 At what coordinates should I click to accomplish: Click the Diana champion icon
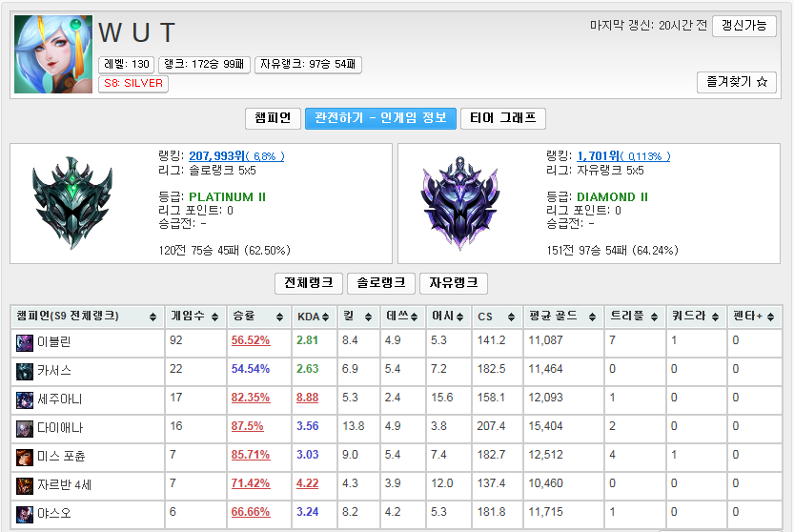pyautogui.click(x=25, y=429)
